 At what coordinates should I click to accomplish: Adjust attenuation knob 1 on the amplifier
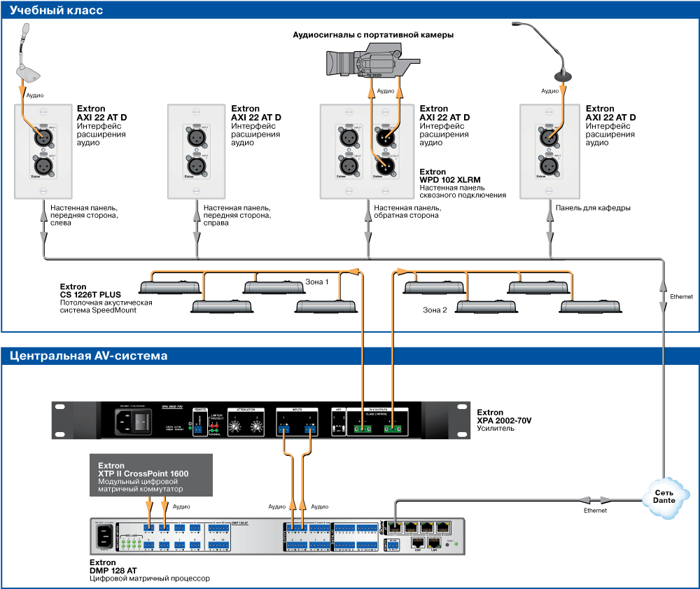tap(235, 427)
